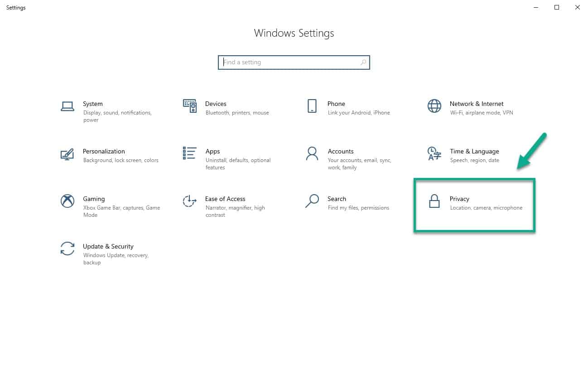Open the Devices settings label
Image resolution: width=588 pixels, height=378 pixels.
click(216, 104)
